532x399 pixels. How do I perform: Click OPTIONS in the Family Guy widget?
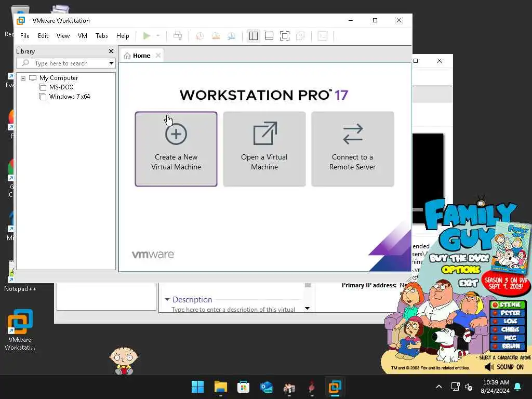coord(461,270)
